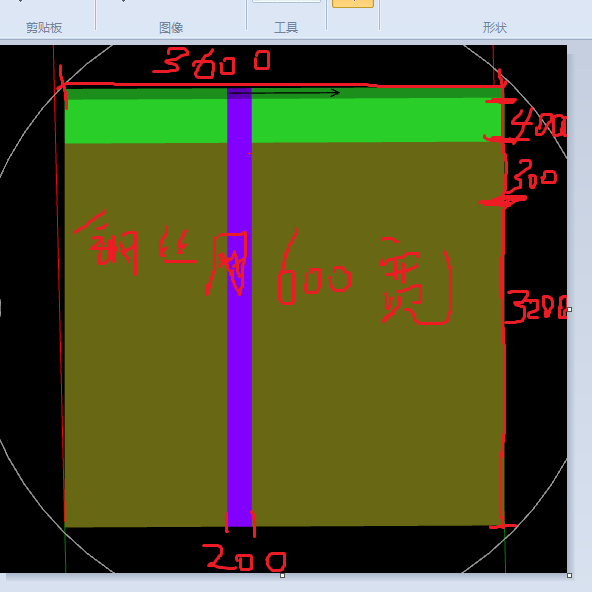Screen dimensions: 592x592
Task: Click the 工具 group label
Action: pyautogui.click(x=286, y=28)
